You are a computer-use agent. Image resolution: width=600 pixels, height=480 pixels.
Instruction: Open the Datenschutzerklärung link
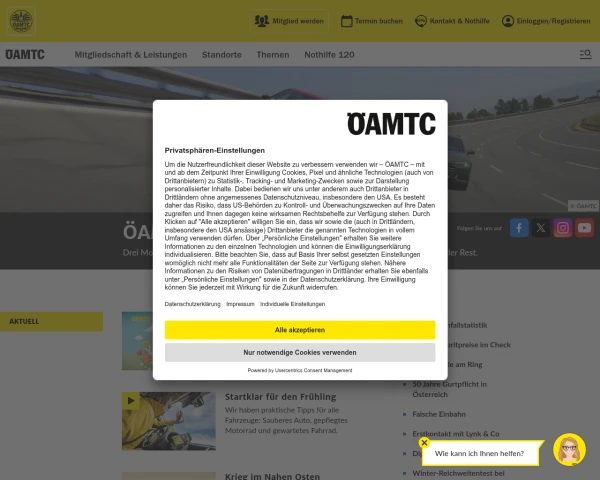[192, 304]
